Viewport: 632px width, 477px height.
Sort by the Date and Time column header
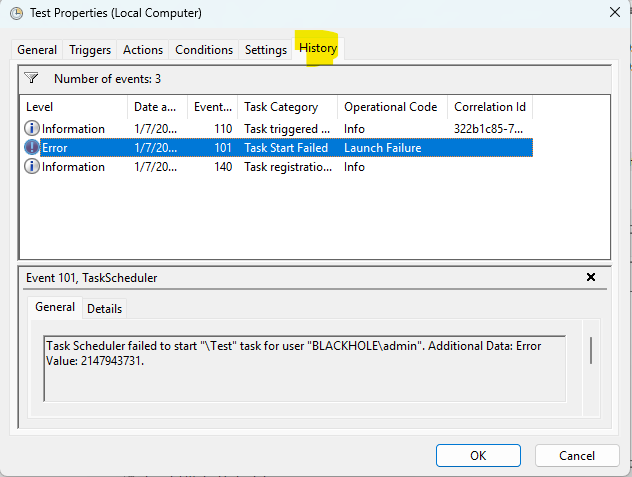(x=158, y=107)
